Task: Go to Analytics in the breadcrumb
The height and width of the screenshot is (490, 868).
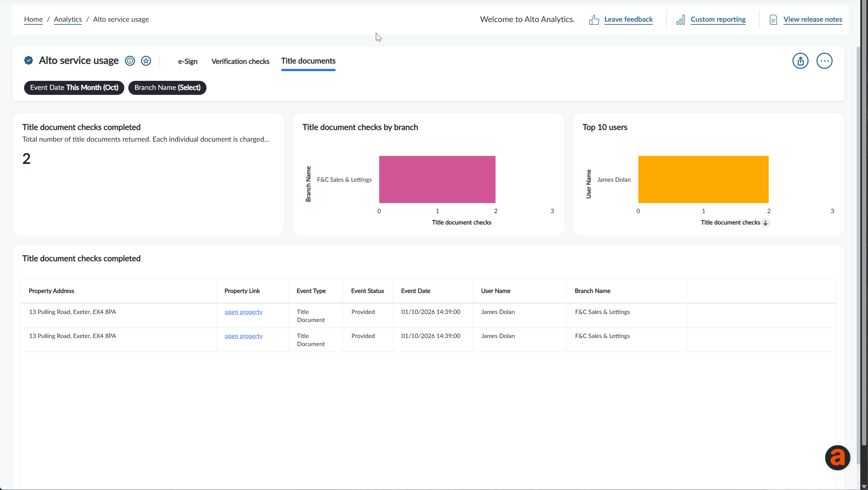Action: (68, 19)
